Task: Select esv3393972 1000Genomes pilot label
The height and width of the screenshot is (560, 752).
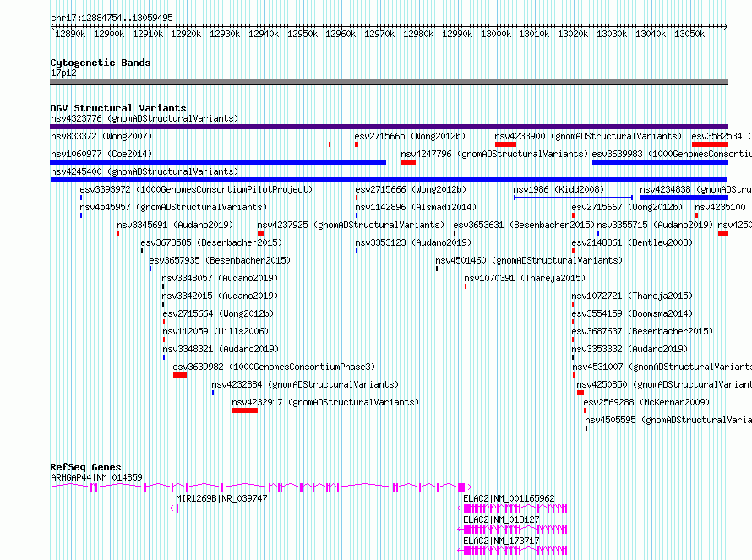Action: pos(196,189)
